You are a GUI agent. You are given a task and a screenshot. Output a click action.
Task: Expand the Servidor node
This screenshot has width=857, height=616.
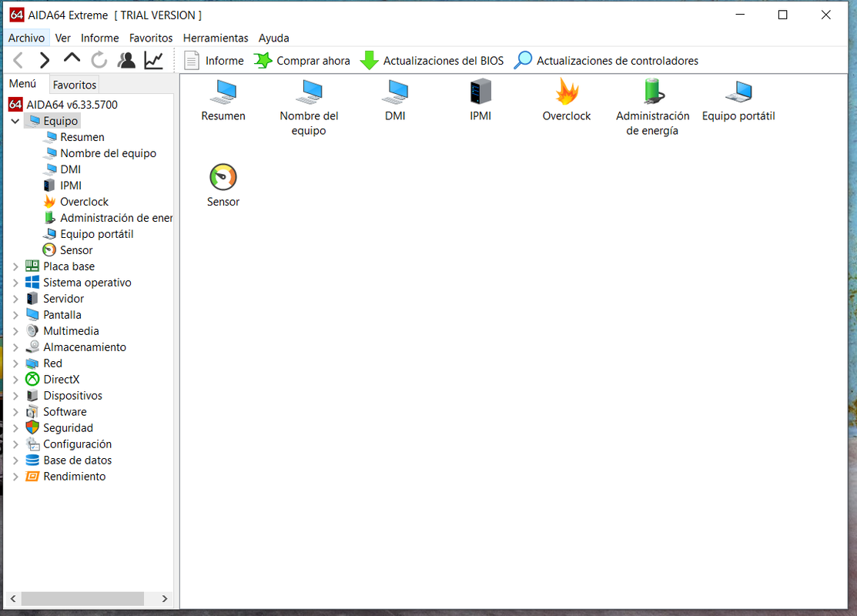tap(15, 299)
